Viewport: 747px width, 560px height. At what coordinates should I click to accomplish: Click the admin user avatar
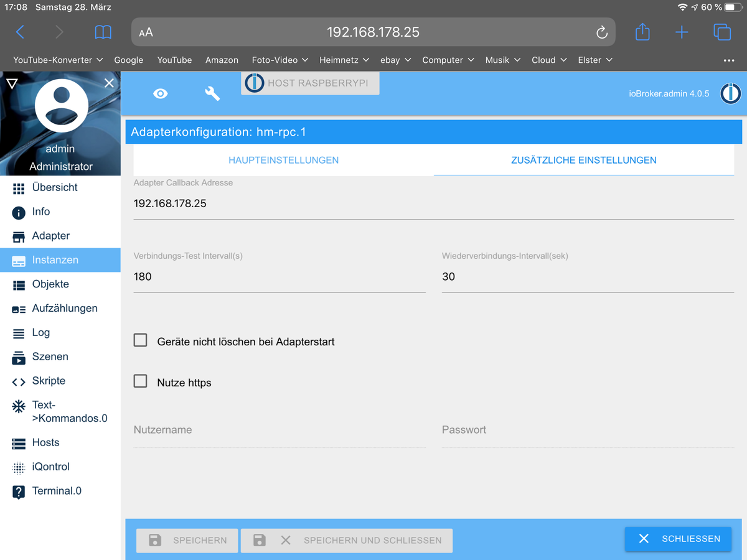(61, 106)
